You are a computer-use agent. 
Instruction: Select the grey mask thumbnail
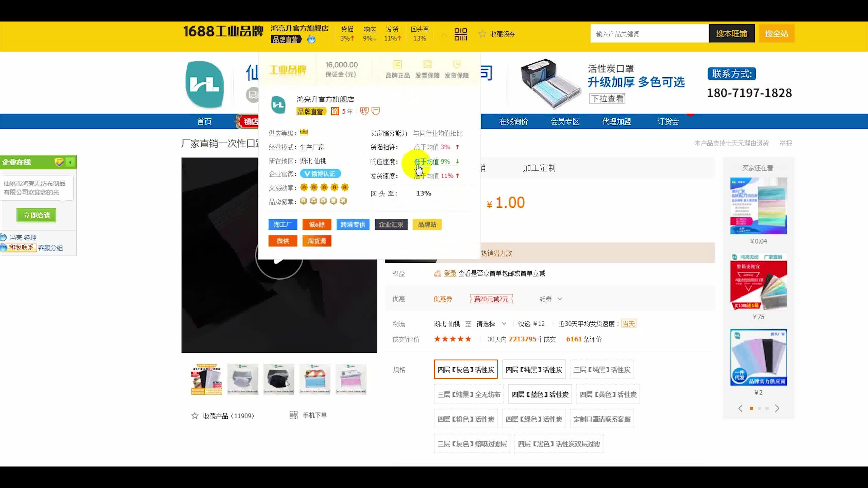point(243,379)
